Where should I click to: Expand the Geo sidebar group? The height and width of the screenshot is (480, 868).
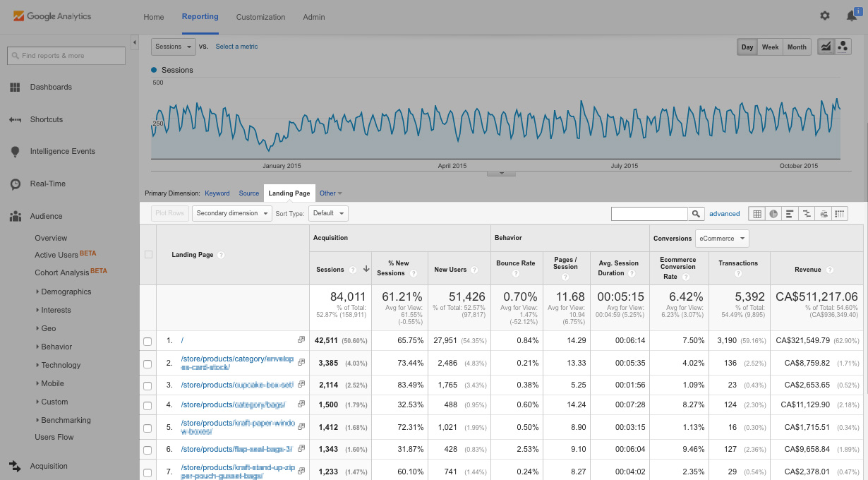coord(48,328)
